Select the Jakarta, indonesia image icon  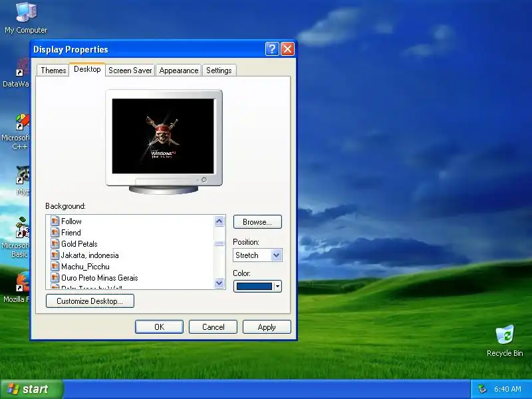[x=55, y=255]
